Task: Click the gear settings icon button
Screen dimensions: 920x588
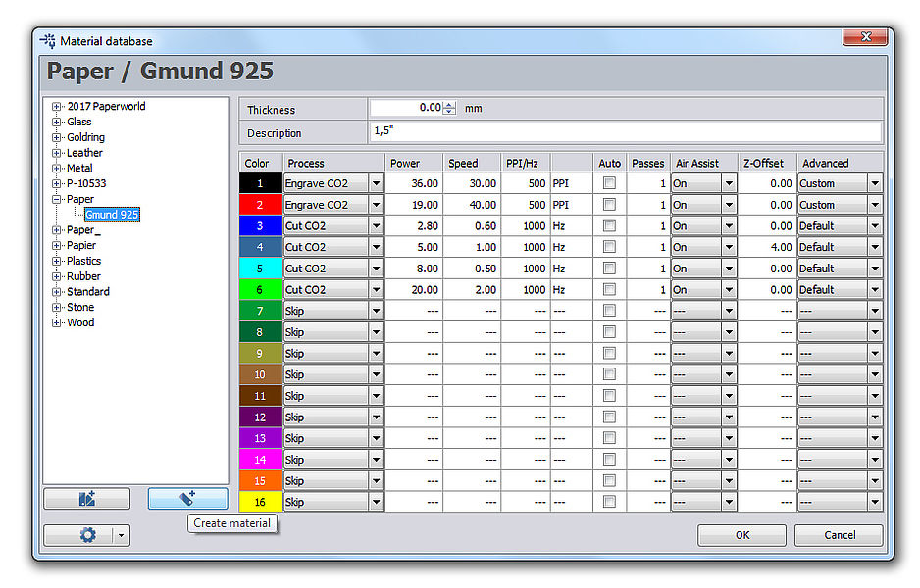Action: click(87, 535)
